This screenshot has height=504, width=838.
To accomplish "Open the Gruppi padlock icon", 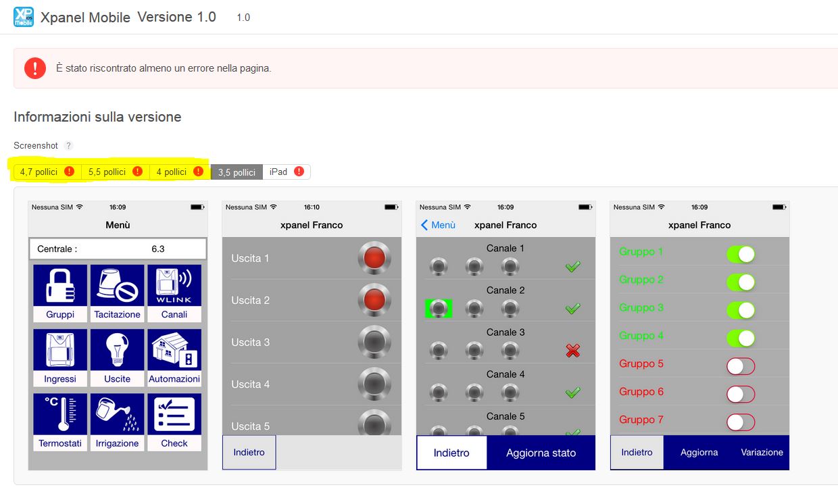I will pyautogui.click(x=60, y=286).
